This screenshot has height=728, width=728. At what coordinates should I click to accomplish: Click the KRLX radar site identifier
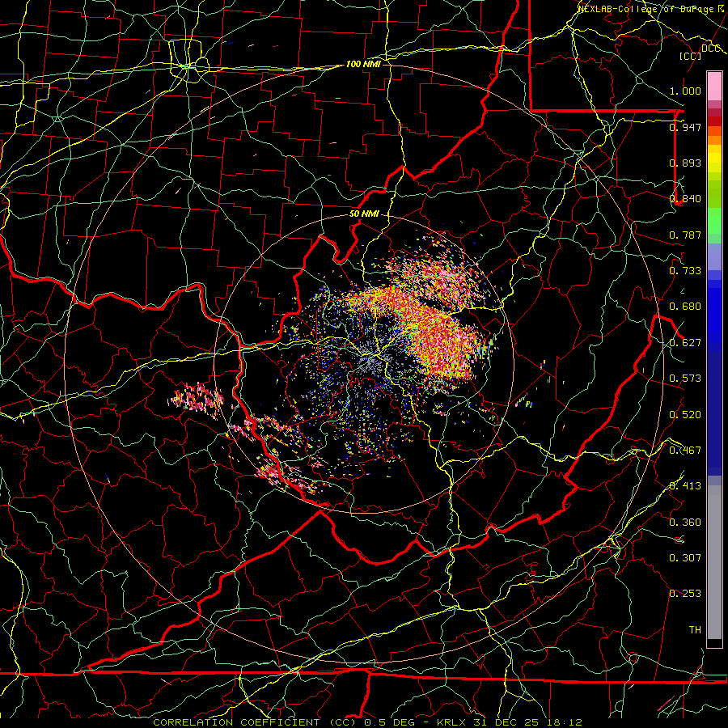[453, 722]
